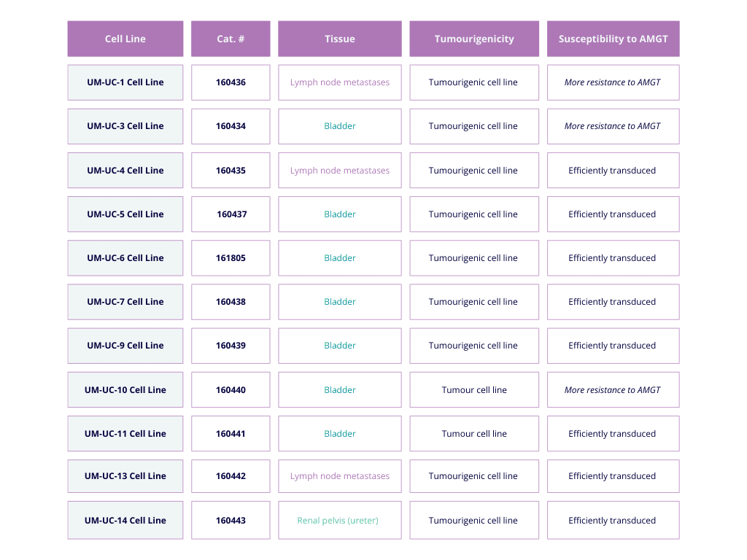
Task: Select the UM-UC-4 Cell Line entry
Action: coord(125,171)
